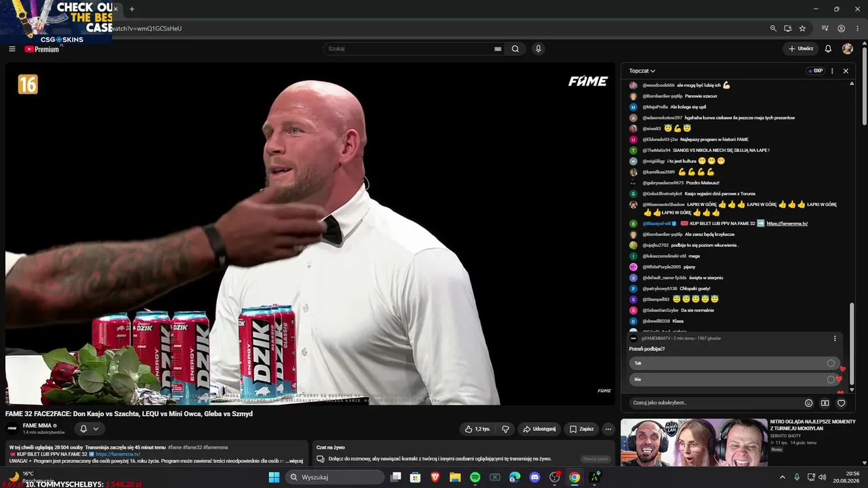
Task: Open the emoji picker in chat
Action: point(808,403)
